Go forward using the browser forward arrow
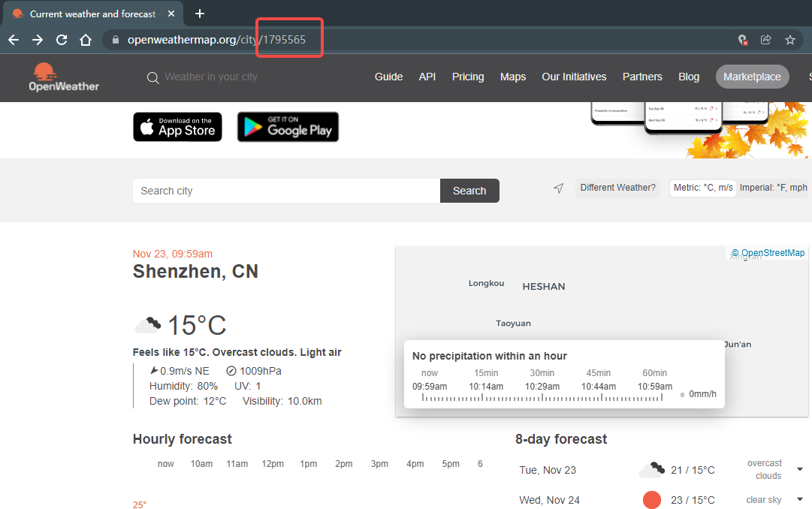The width and height of the screenshot is (812, 509). tap(38, 40)
